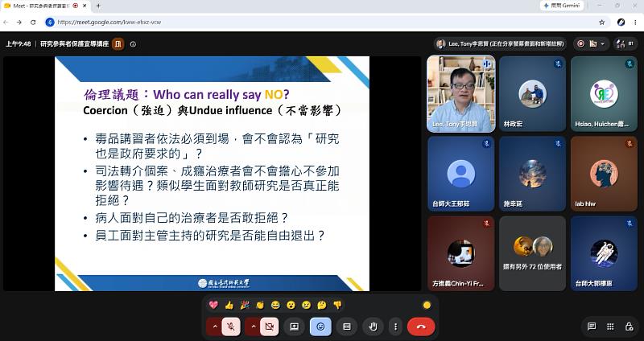The image size is (644, 341).
Task: Select Hsiao, Huichen participant tile
Action: click(604, 94)
